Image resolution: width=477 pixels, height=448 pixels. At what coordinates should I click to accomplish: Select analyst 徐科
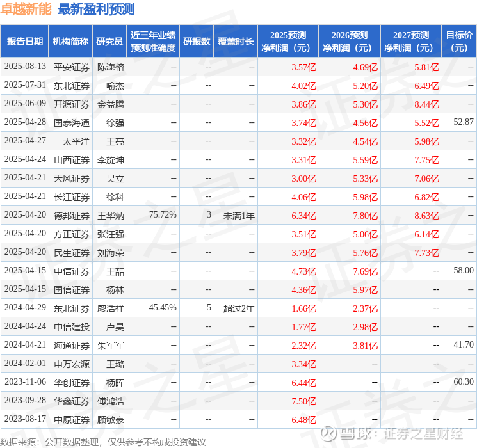pyautogui.click(x=115, y=197)
